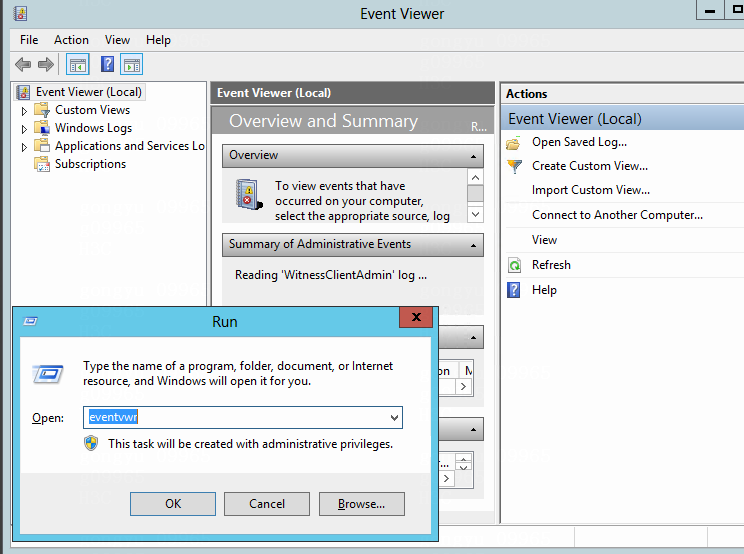Expand the Custom Views tree node
744x554 pixels.
[24, 111]
